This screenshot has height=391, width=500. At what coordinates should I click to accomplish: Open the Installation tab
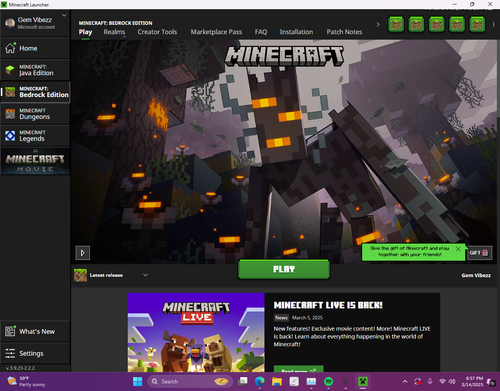point(296,32)
